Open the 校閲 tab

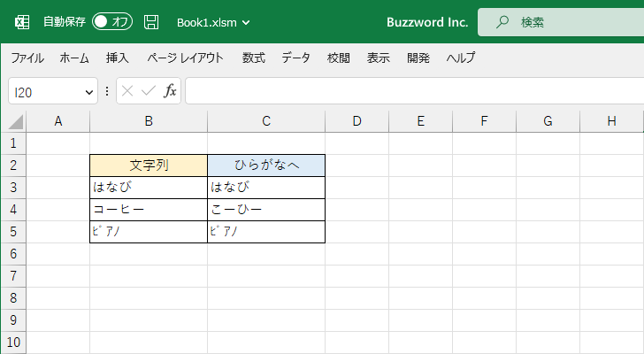tap(339, 58)
